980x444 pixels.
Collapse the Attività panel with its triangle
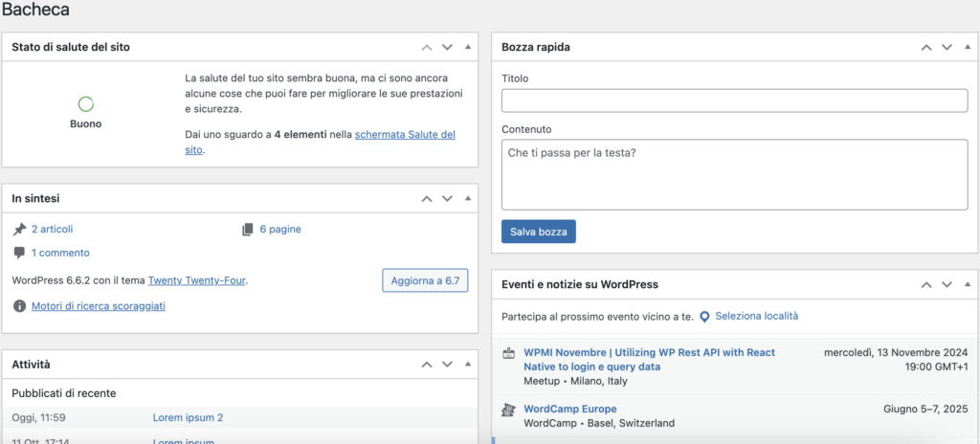468,365
